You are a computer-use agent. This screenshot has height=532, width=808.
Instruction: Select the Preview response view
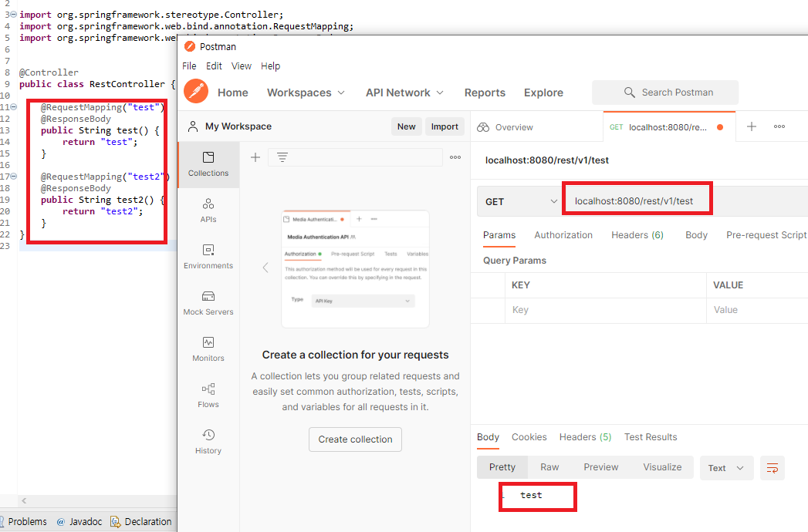[601, 467]
